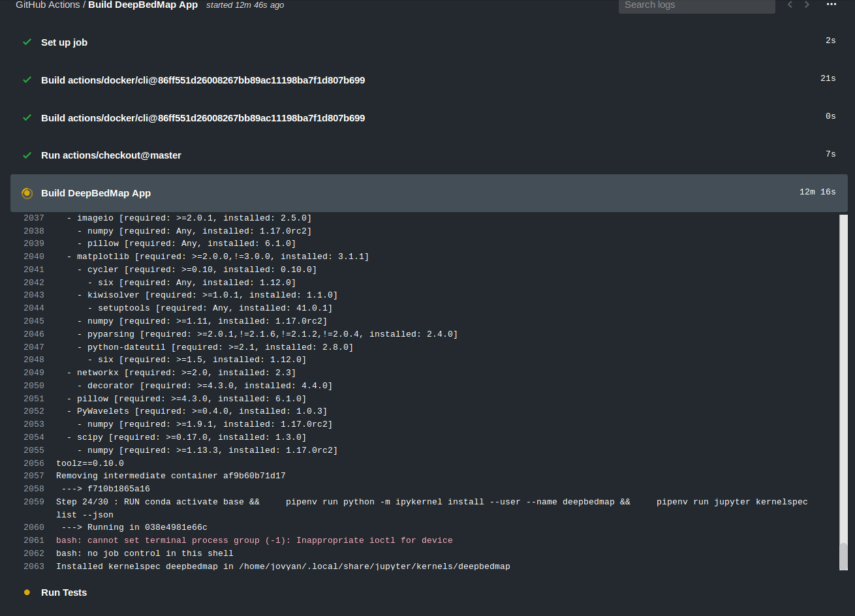Click the pyparsing requirement log line

click(x=268, y=334)
